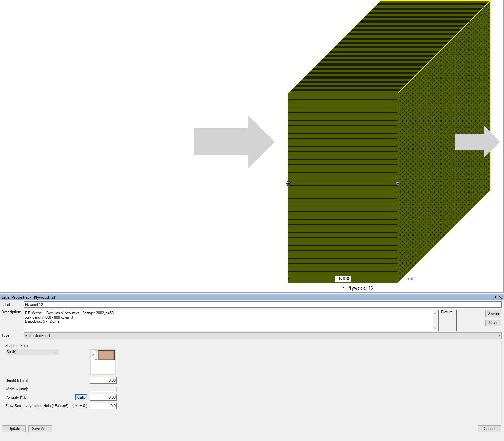The image size is (504, 441).
Task: Click the right plus handle on the layer
Action: click(x=398, y=184)
